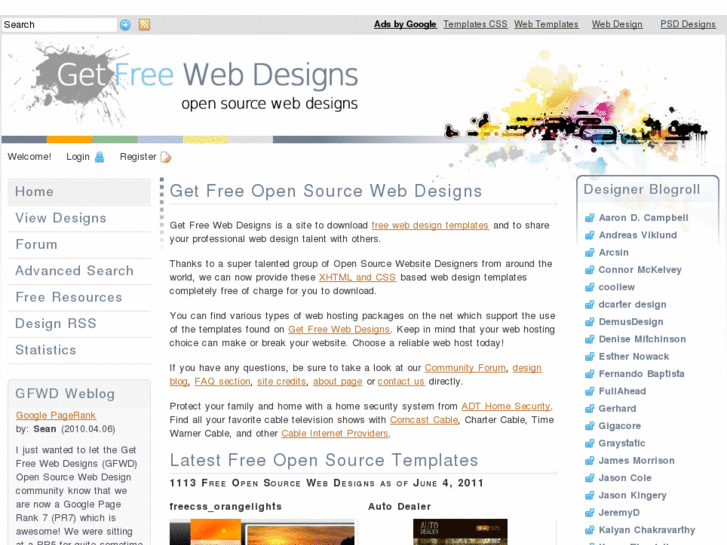Open the Web Templates ad link
Screen dimensions: 727x545
[x=546, y=24]
